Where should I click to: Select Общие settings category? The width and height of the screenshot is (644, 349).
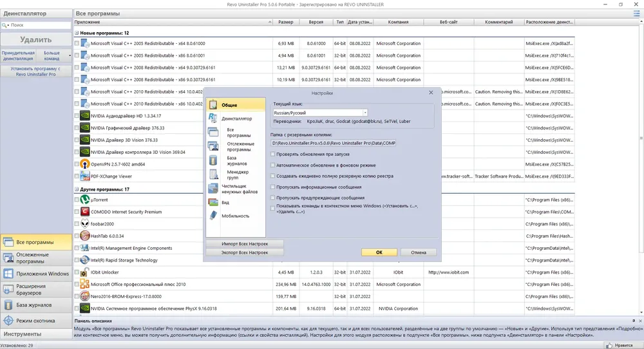coord(236,105)
